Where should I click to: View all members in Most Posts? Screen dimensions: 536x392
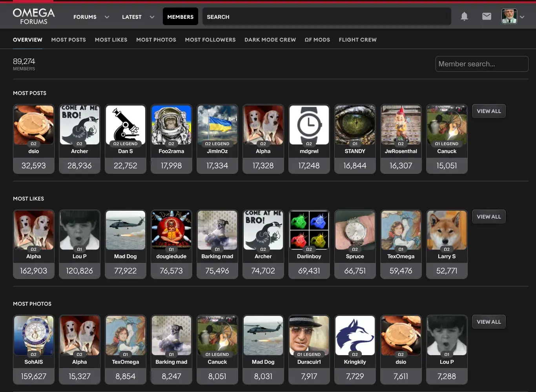click(489, 111)
